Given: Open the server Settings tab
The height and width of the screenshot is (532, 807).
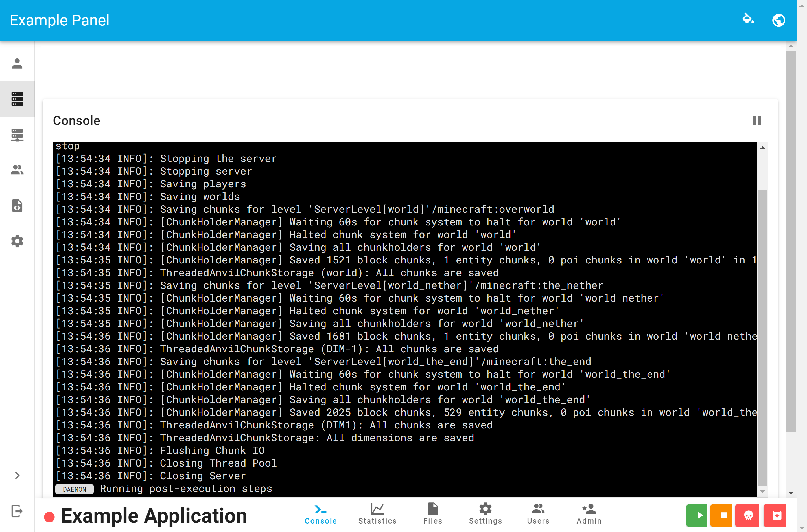Looking at the screenshot, I should point(485,513).
